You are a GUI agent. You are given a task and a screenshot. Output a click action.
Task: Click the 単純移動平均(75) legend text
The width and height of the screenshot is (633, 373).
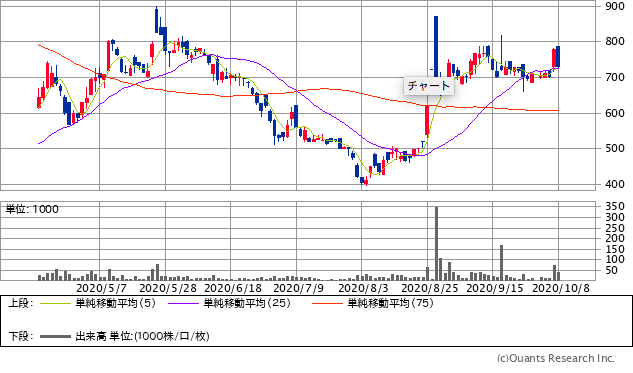pyautogui.click(x=390, y=303)
